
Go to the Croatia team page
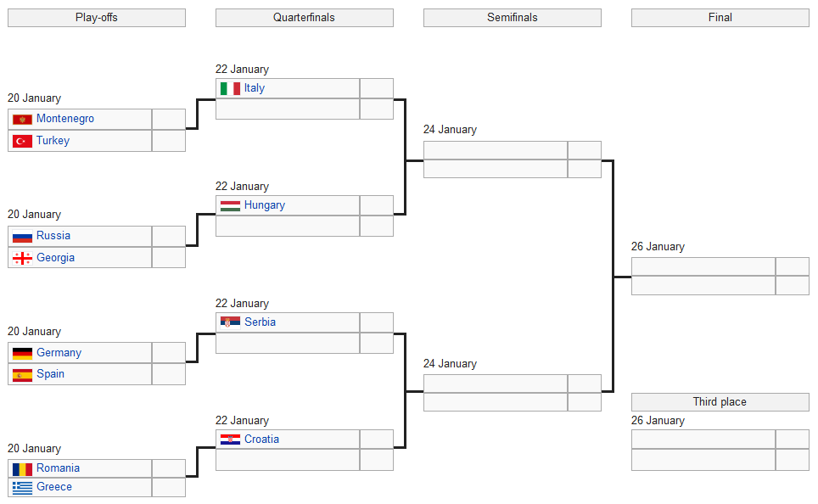(261, 440)
